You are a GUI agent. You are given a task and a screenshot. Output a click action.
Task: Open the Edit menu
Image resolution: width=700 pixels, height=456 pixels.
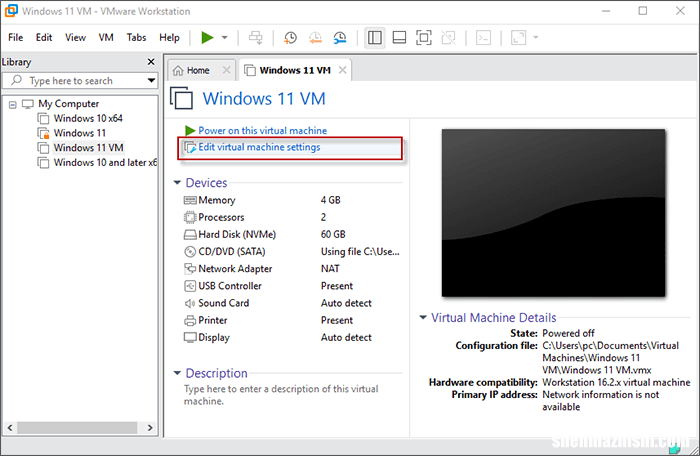click(x=44, y=38)
